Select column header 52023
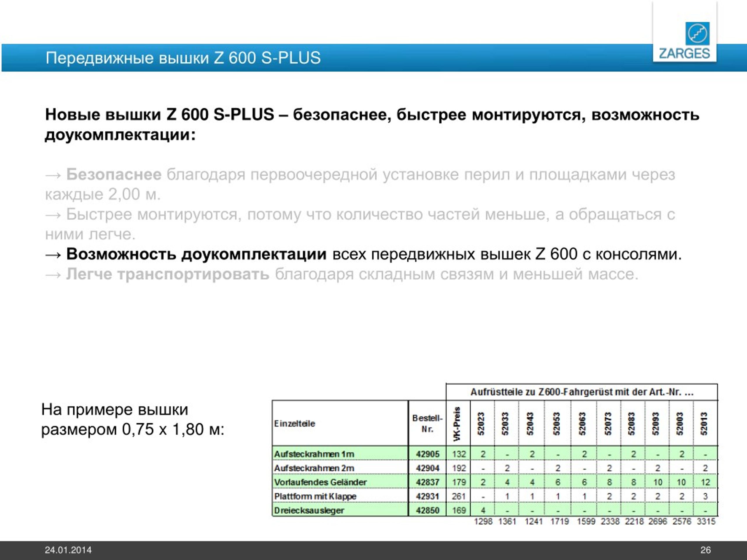 pos(481,423)
